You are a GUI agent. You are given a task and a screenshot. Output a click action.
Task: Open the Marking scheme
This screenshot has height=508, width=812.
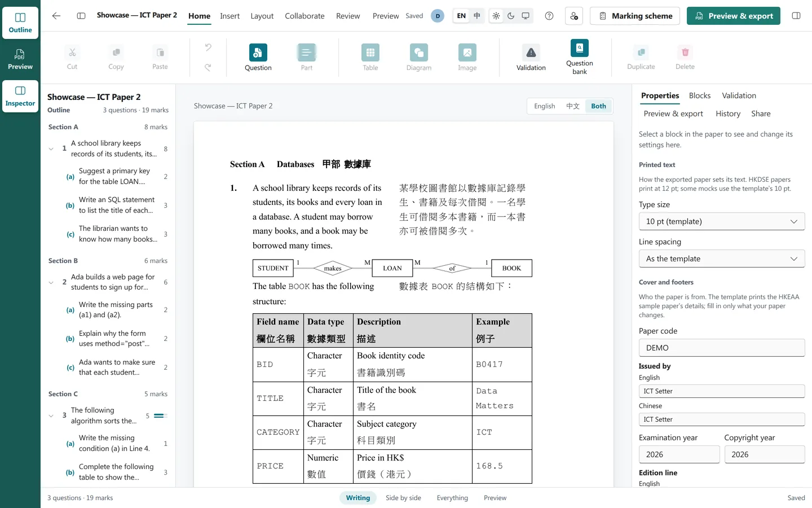pos(635,16)
